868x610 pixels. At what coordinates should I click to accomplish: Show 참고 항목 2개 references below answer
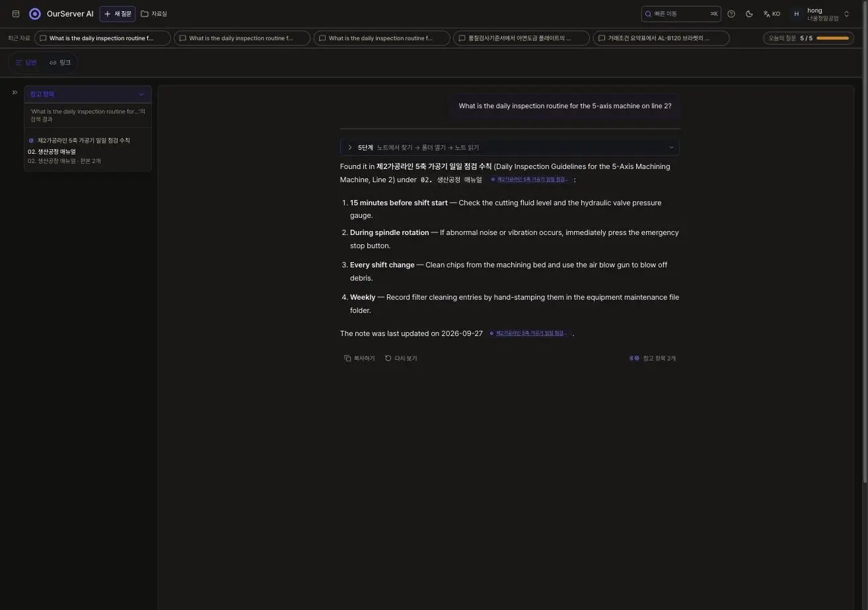pyautogui.click(x=653, y=358)
